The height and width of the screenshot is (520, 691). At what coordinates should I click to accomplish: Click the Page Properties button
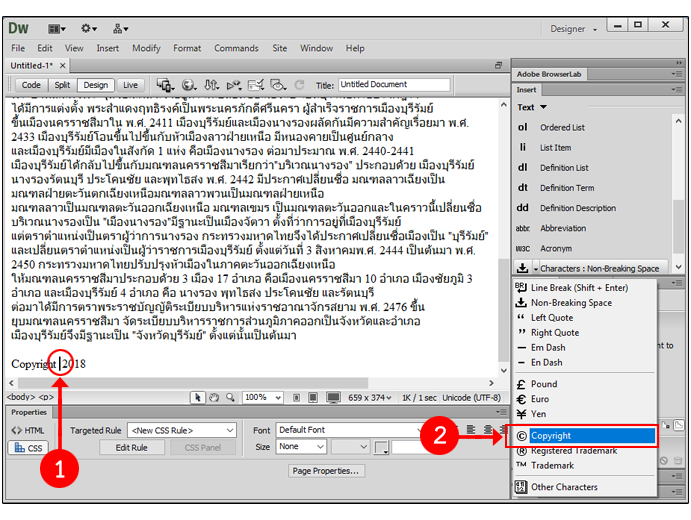click(x=325, y=471)
